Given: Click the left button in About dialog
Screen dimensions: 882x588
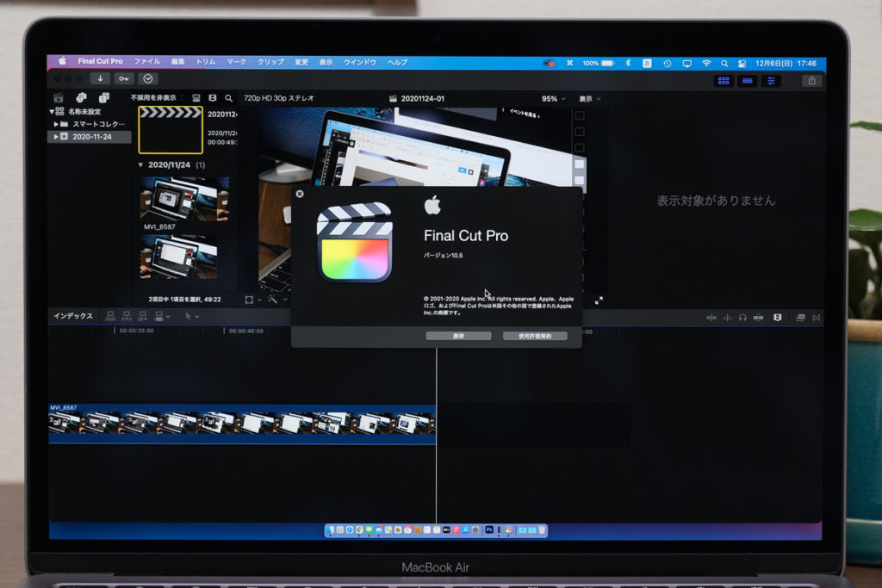Looking at the screenshot, I should (458, 336).
